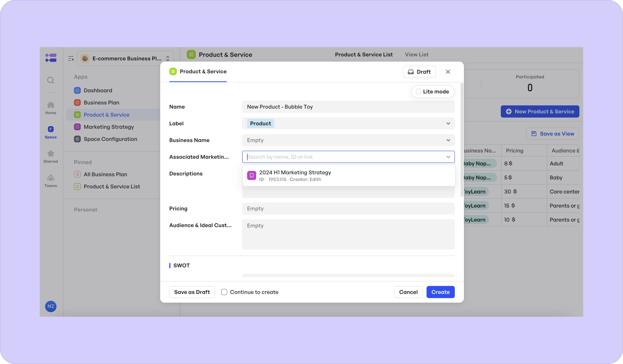Click the Associated Marketing dropdown chevron

point(448,157)
